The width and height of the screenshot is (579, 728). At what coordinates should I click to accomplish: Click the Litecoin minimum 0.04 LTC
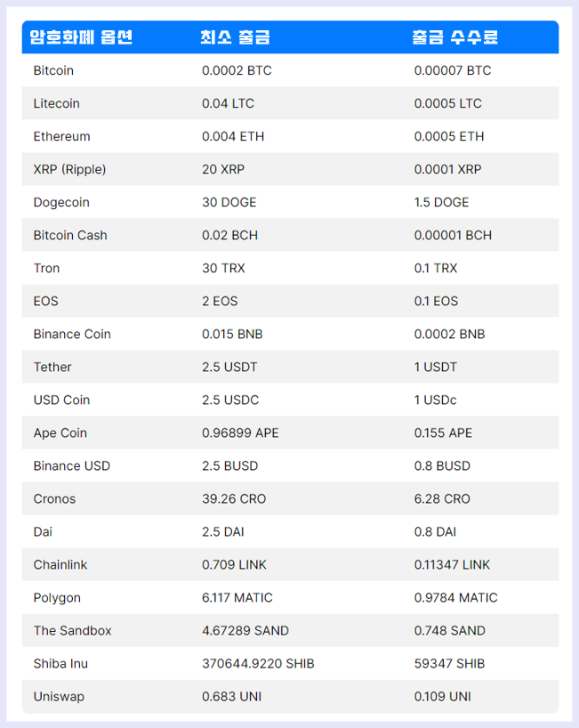[228, 103]
